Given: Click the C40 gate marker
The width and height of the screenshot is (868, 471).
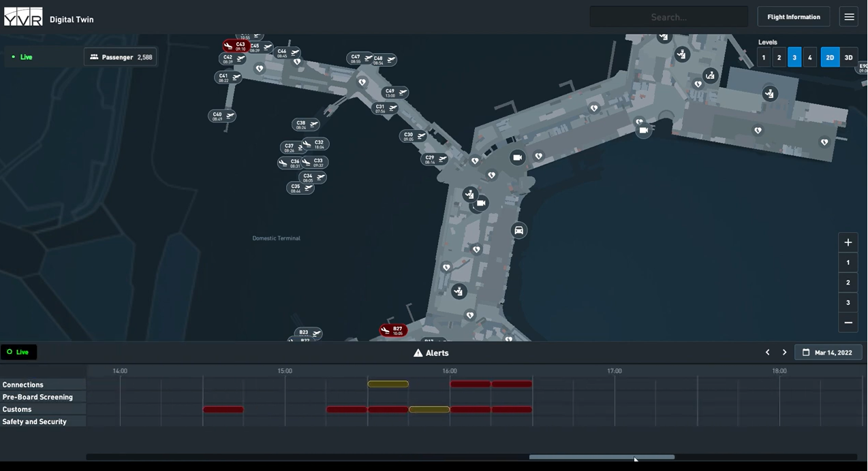Looking at the screenshot, I should [x=221, y=116].
